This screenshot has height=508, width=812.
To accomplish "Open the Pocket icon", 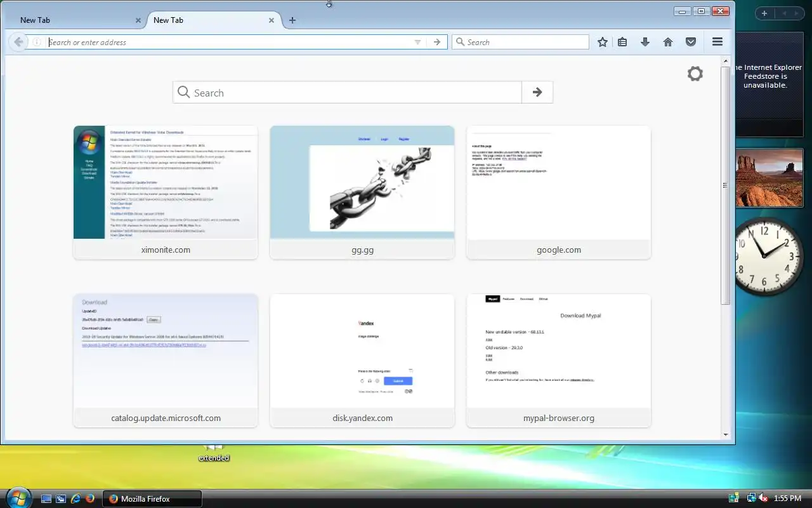I will click(691, 42).
